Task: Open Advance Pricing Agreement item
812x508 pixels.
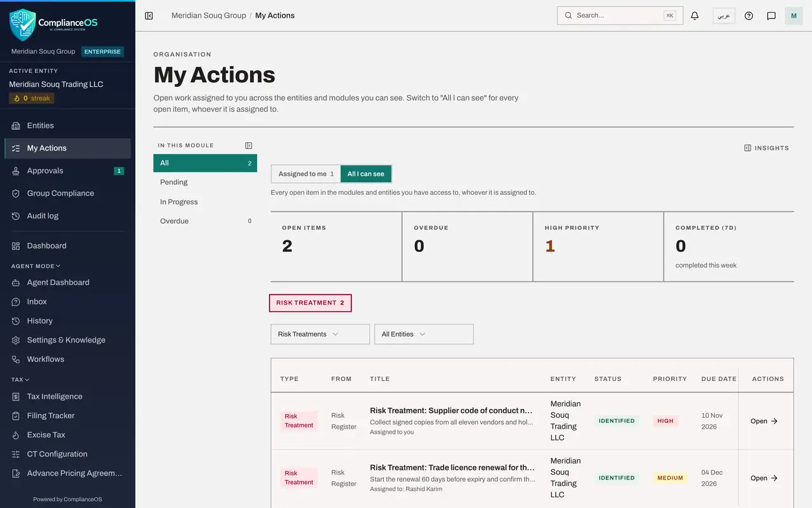Action: click(x=67, y=472)
